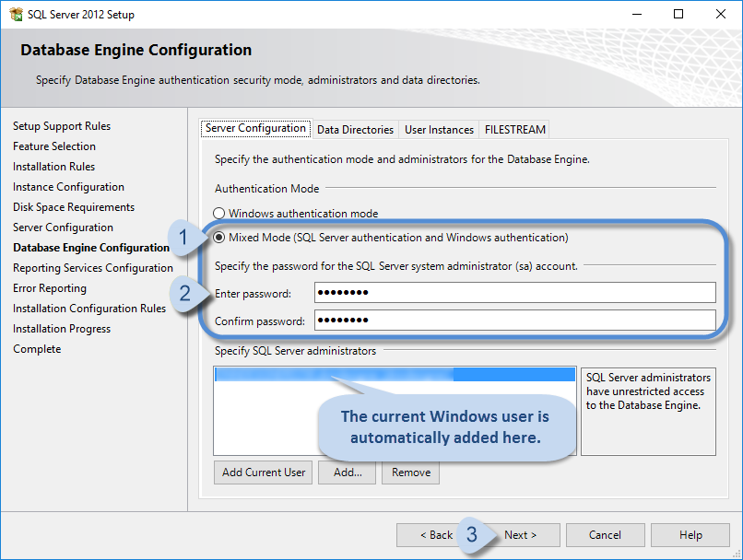Image resolution: width=743 pixels, height=560 pixels.
Task: Open Help for this setup page
Action: 690,535
